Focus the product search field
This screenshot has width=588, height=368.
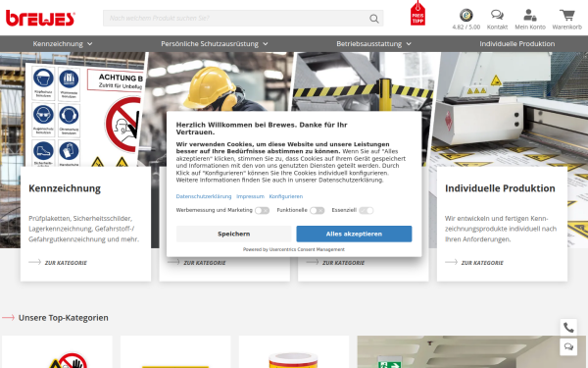coord(243,19)
